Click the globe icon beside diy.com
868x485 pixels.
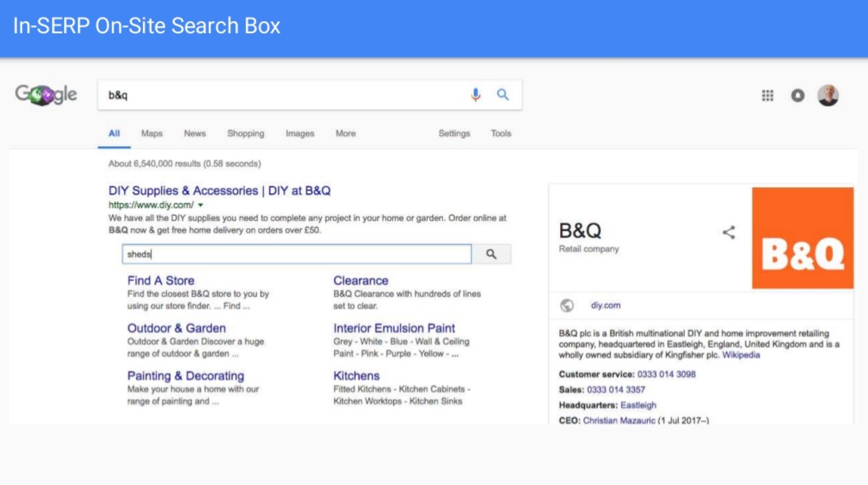point(567,305)
